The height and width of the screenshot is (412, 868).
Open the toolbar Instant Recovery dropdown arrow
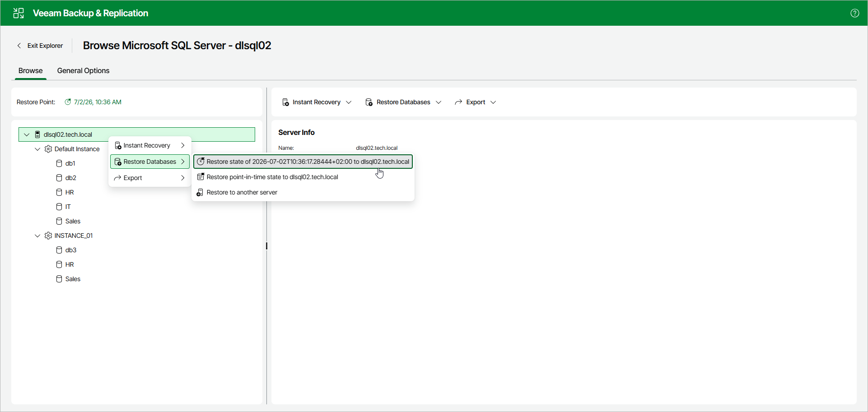point(349,102)
